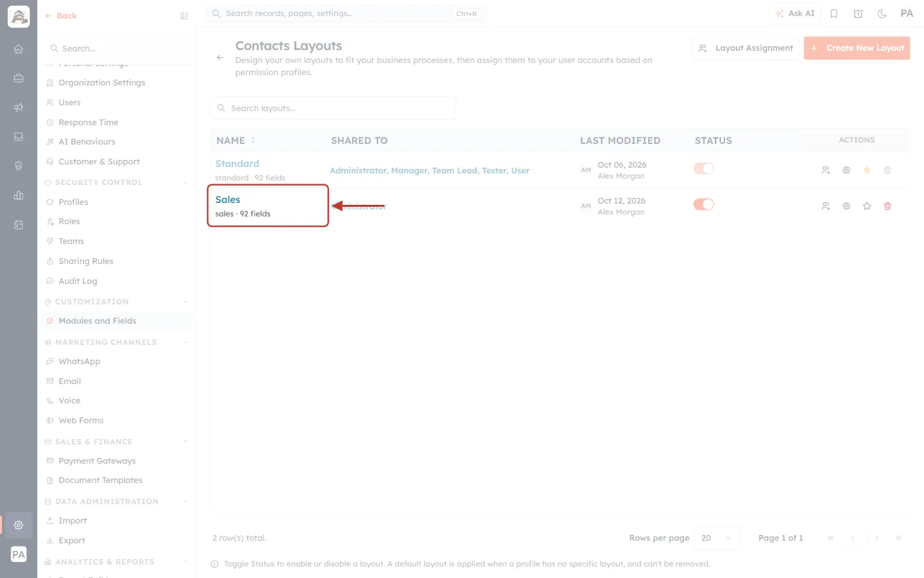
Task: Click the assign users icon for Sales layout
Action: pyautogui.click(x=826, y=206)
